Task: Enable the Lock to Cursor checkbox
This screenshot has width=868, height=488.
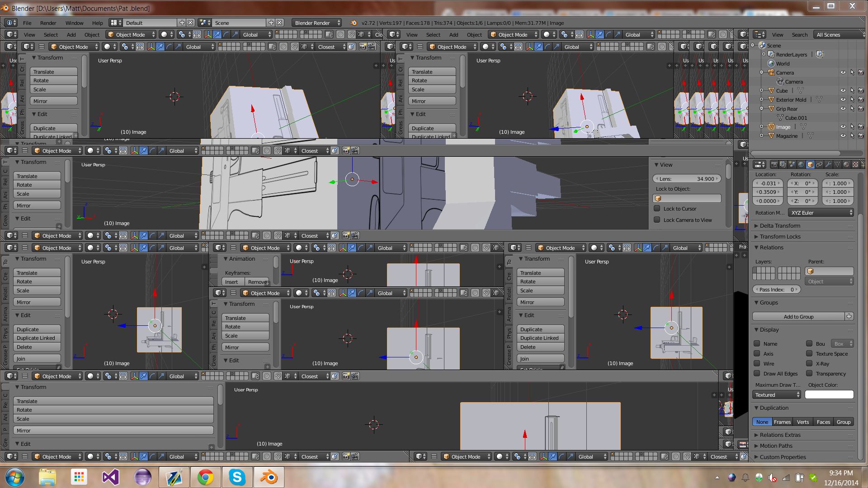Action: 657,209
